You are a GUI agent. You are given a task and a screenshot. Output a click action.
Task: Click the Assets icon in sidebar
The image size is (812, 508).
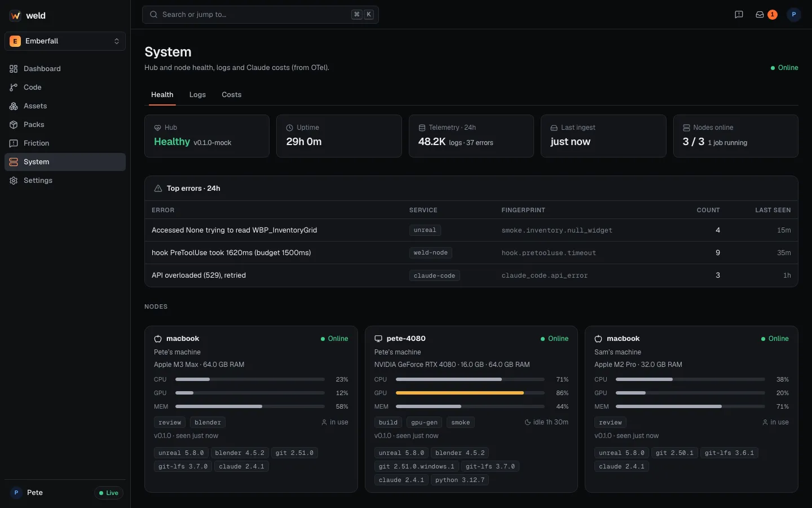coord(14,106)
